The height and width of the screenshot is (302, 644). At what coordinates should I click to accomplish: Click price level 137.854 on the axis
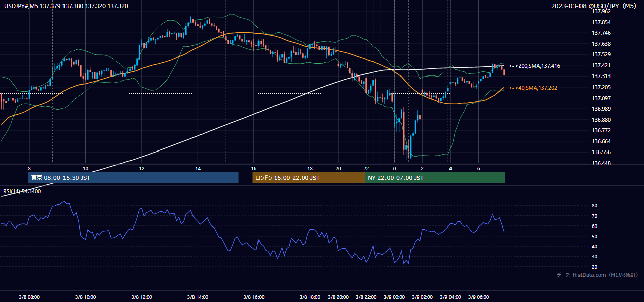click(601, 22)
